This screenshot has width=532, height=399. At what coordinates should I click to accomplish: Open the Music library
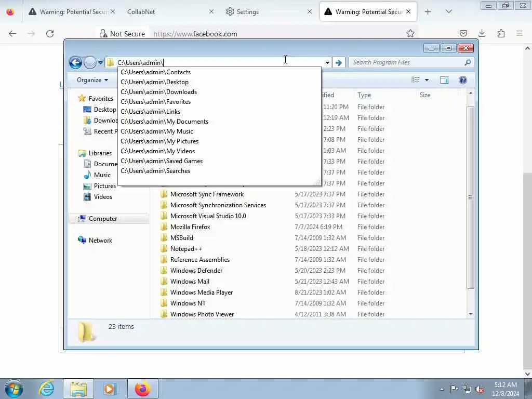[102, 175]
